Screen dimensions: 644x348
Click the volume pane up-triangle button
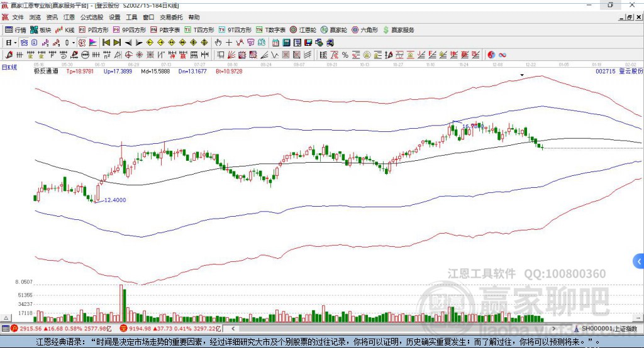point(6,318)
